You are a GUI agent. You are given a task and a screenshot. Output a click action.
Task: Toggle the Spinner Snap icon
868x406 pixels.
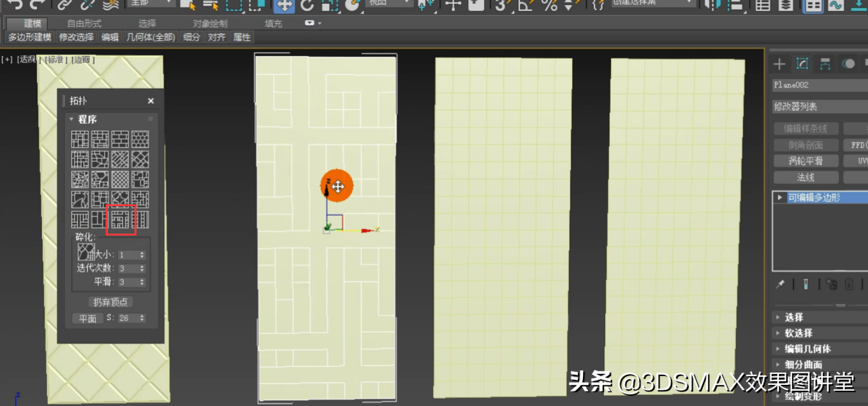(572, 4)
